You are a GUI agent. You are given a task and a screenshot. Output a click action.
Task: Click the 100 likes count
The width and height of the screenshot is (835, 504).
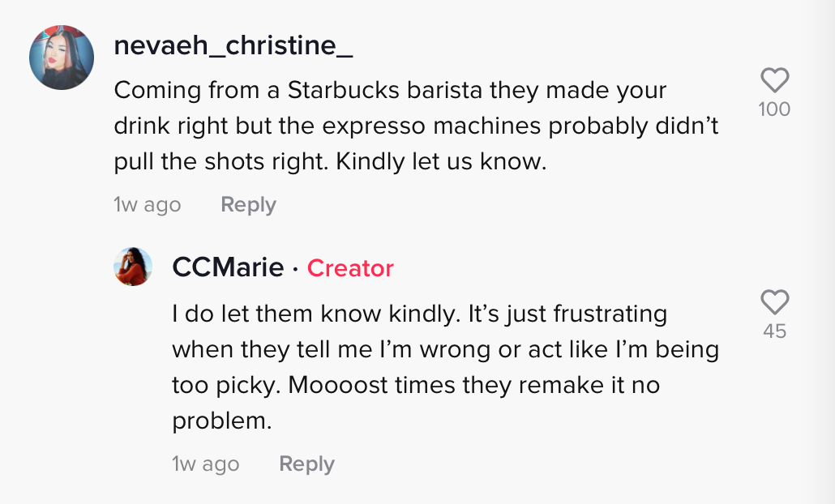774,109
